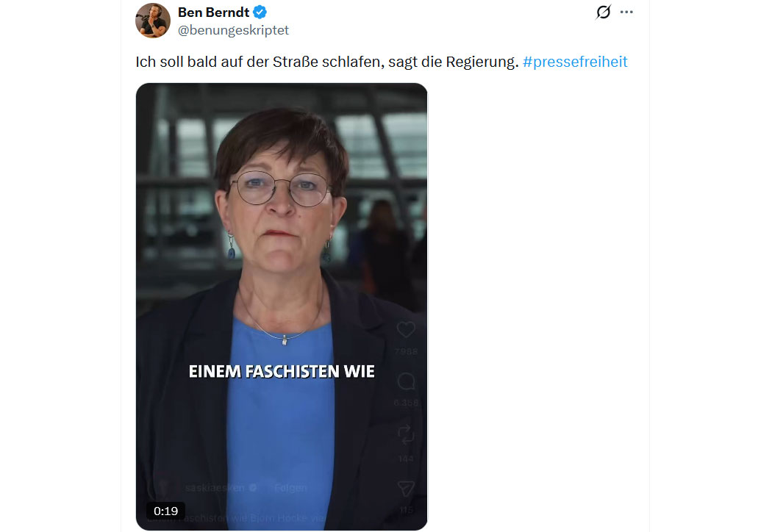Click the verified badge beside saskiaesken
This screenshot has width=772, height=532.
[253, 488]
